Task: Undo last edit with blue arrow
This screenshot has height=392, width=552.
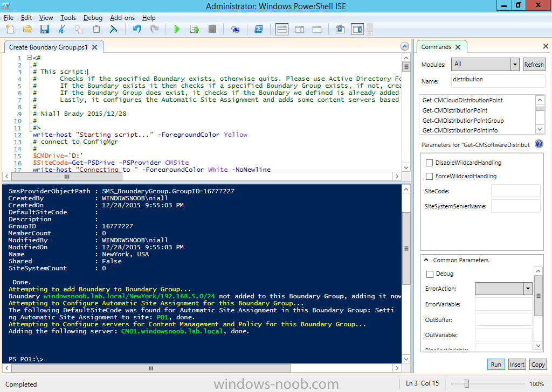Action: pos(137,29)
